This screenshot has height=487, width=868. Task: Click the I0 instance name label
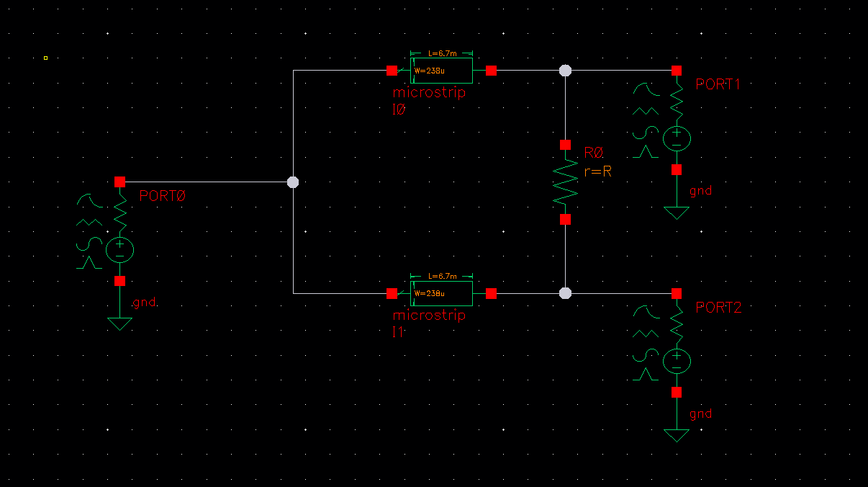pyautogui.click(x=399, y=110)
